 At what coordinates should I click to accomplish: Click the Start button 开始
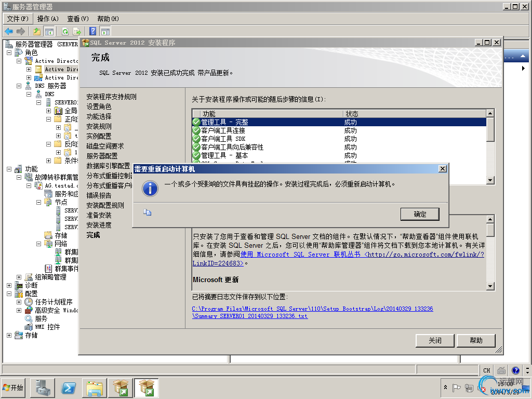(x=14, y=388)
